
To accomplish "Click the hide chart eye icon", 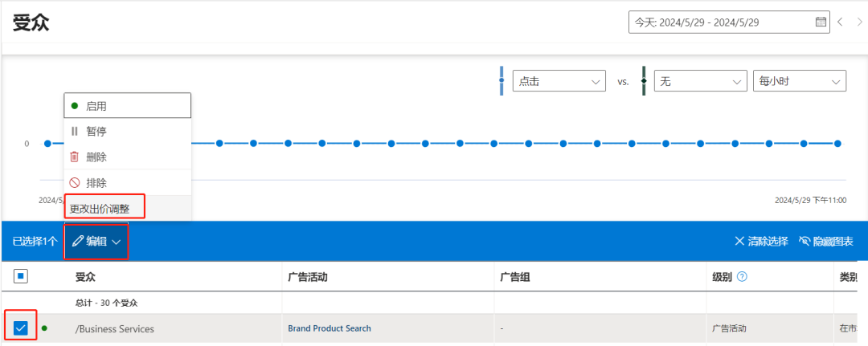I will pos(805,241).
